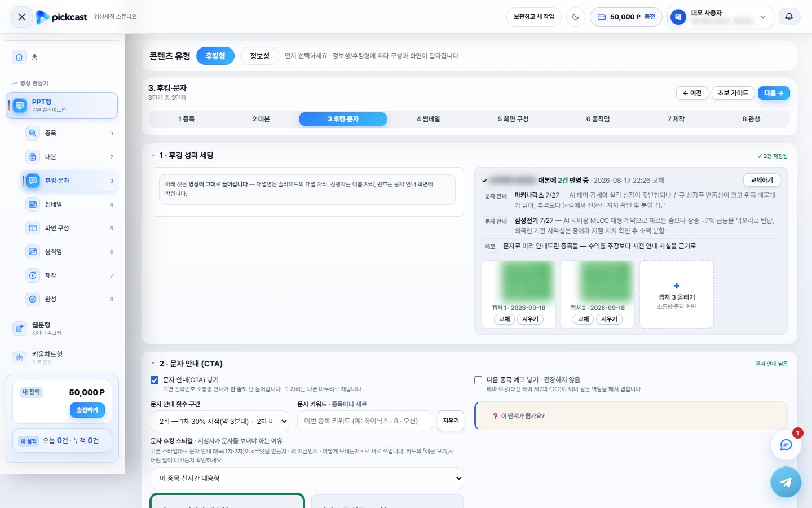812x508 pixels.
Task: Click the 다음 next step button
Action: click(x=774, y=93)
